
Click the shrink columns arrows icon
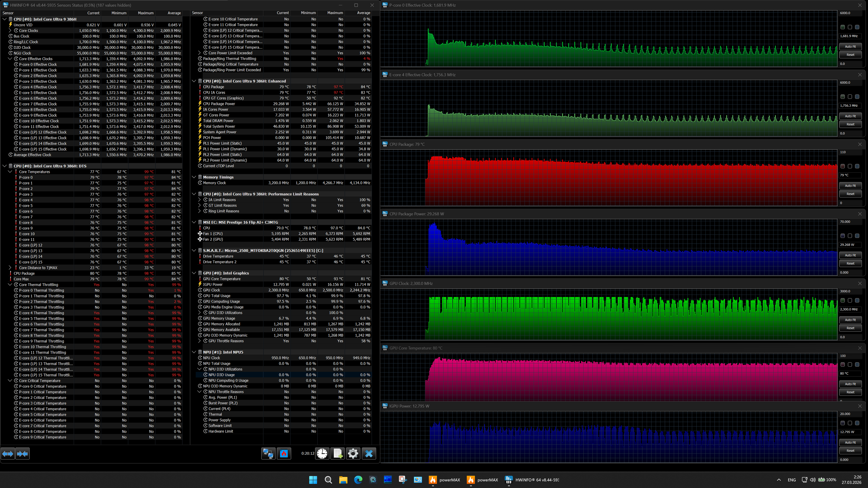pos(23,454)
